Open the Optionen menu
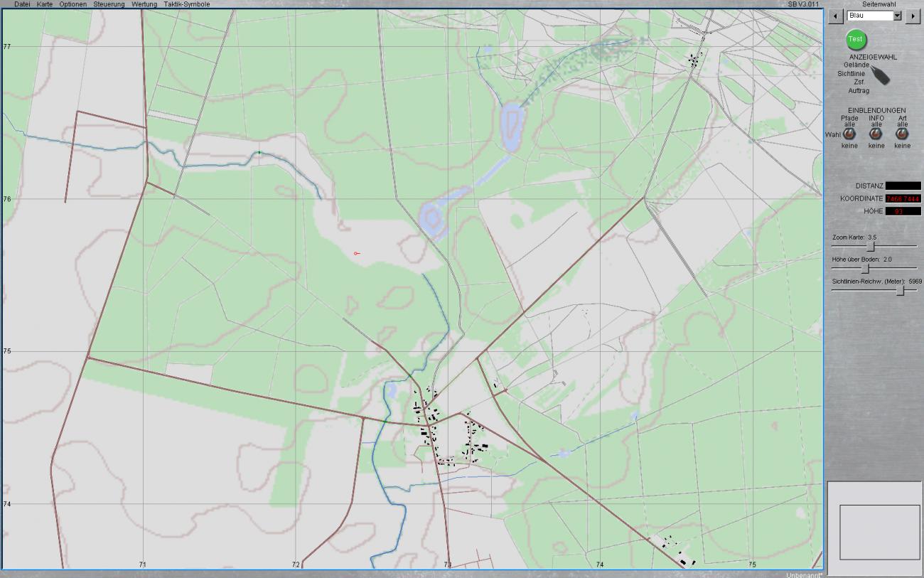Image resolution: width=924 pixels, height=578 pixels. (x=73, y=4)
